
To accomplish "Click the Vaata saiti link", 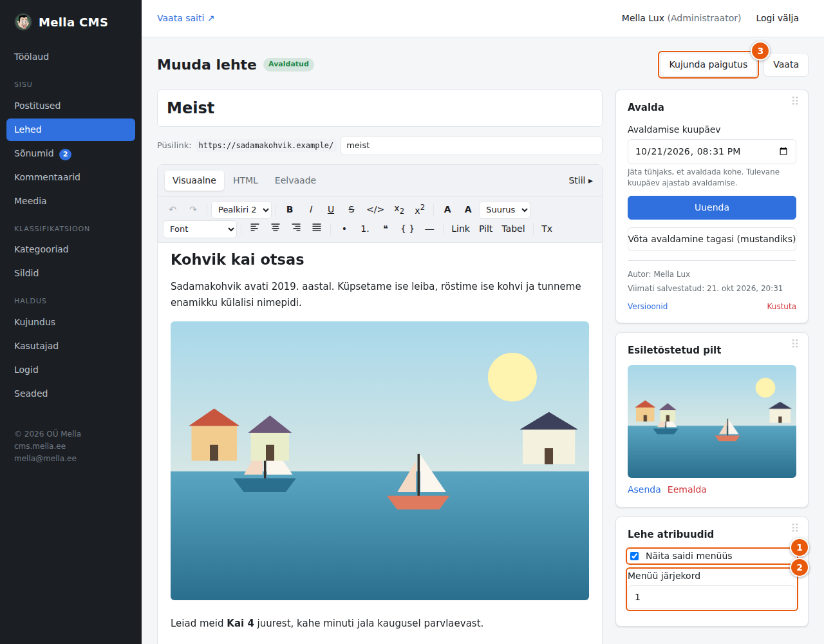I will [x=185, y=18].
